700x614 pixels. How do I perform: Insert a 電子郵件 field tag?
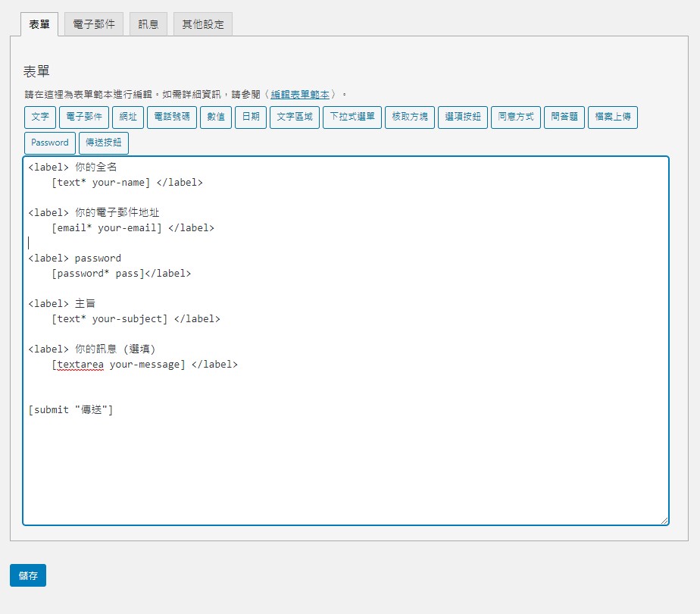(84, 117)
